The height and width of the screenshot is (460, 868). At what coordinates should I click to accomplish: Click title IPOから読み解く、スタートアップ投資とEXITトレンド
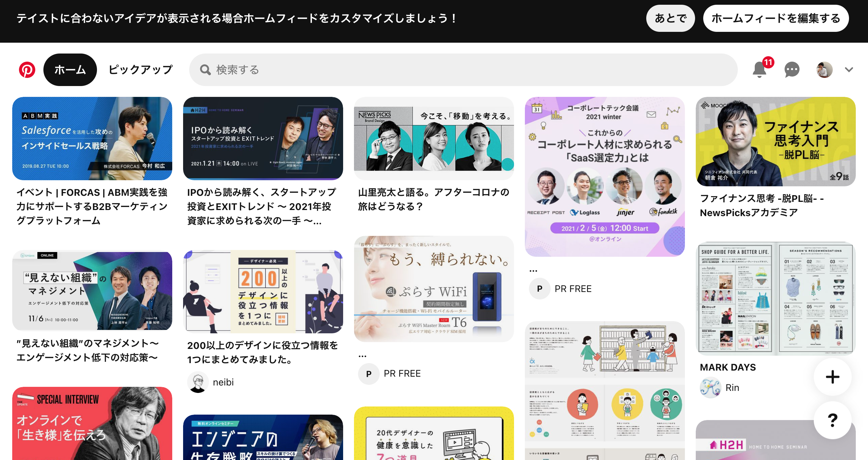pyautogui.click(x=262, y=206)
